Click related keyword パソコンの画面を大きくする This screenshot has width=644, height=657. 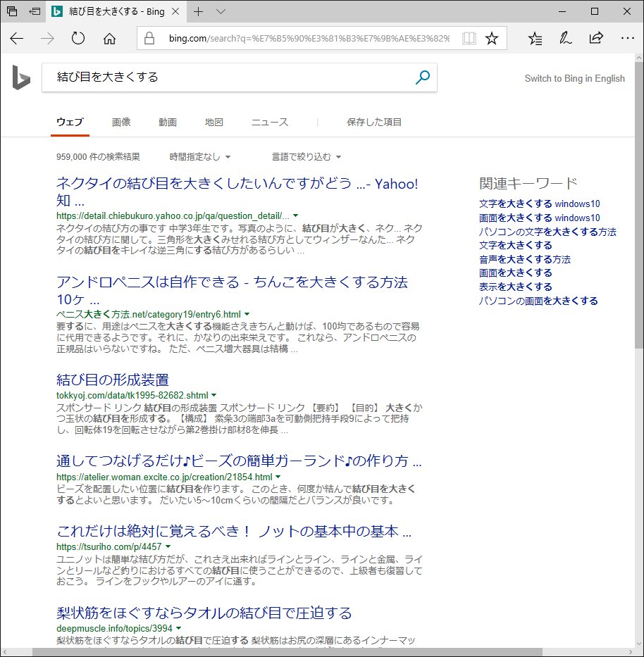[538, 301]
